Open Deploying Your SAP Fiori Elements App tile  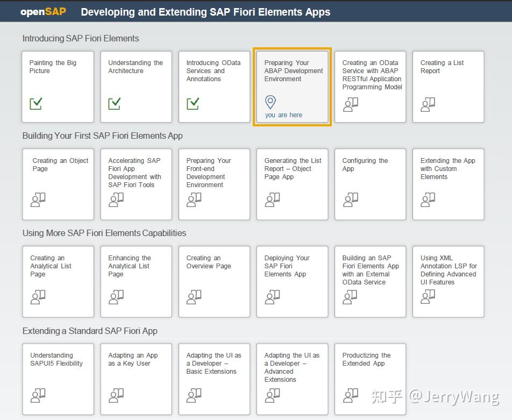(292, 282)
